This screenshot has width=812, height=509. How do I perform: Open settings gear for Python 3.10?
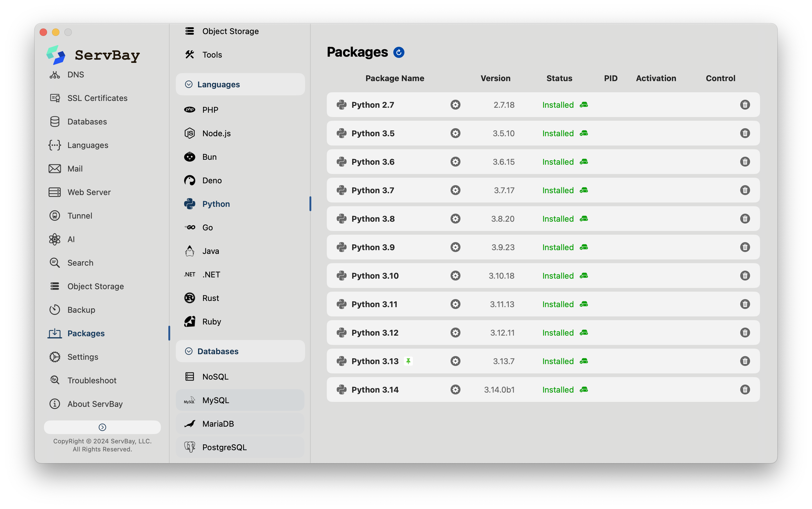[x=455, y=276]
